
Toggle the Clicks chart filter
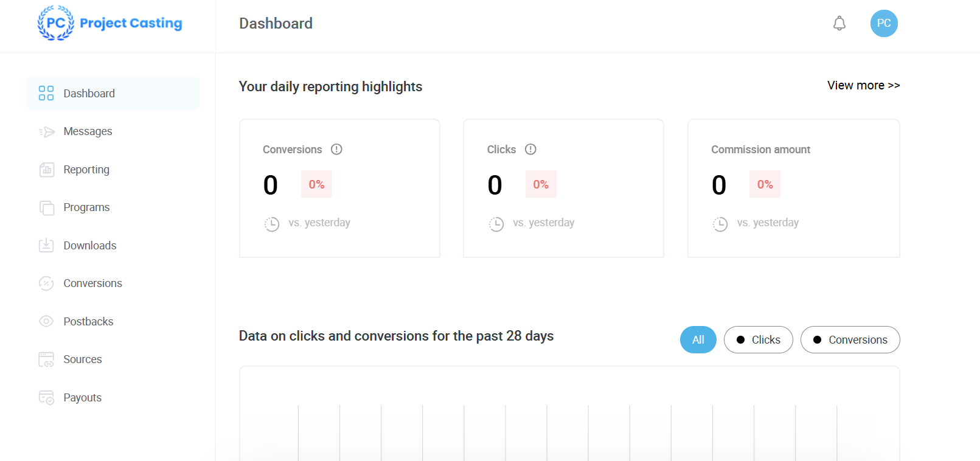(x=758, y=340)
